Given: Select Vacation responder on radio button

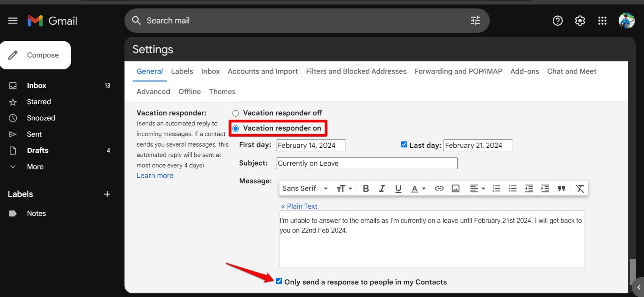Looking at the screenshot, I should (236, 129).
